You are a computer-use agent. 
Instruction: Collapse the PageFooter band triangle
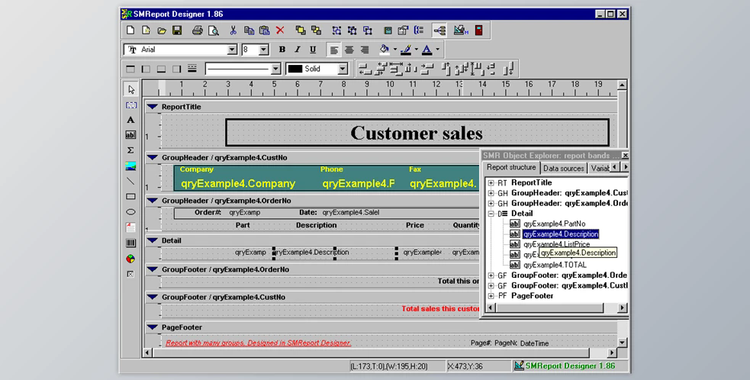[153, 327]
